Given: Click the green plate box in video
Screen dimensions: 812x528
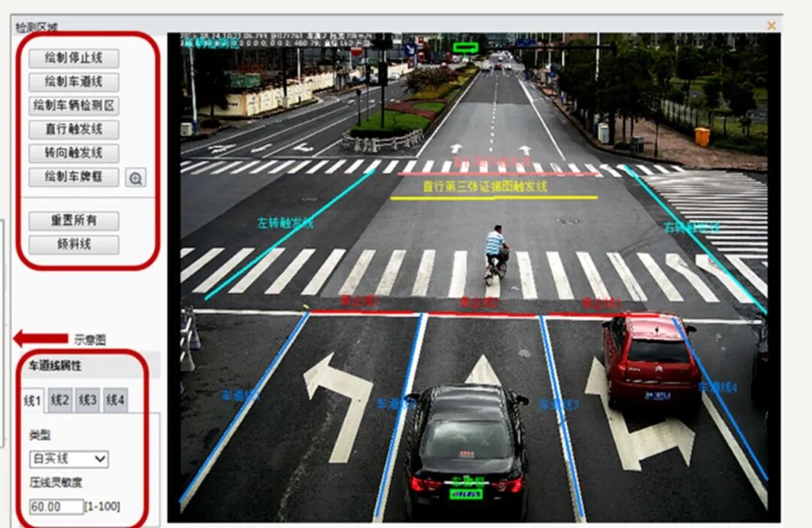Looking at the screenshot, I should pyautogui.click(x=465, y=494).
